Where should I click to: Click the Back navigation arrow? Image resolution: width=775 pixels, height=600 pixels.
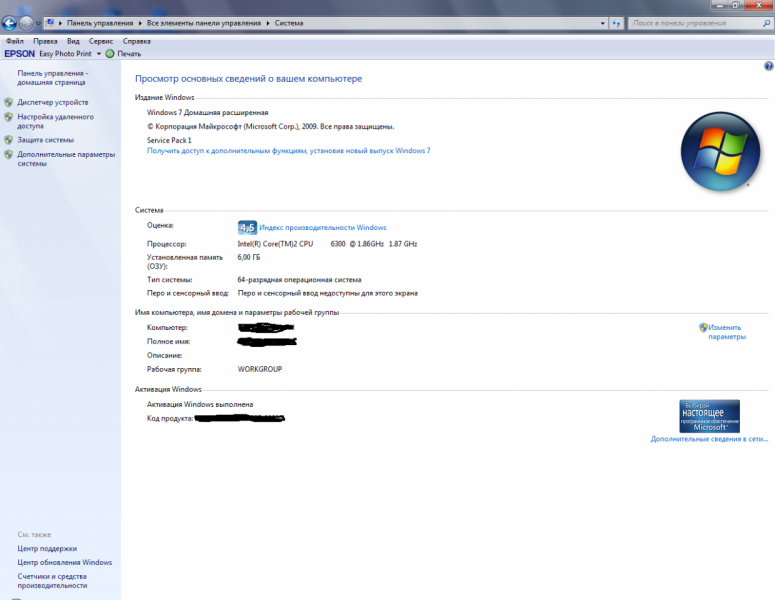9,23
